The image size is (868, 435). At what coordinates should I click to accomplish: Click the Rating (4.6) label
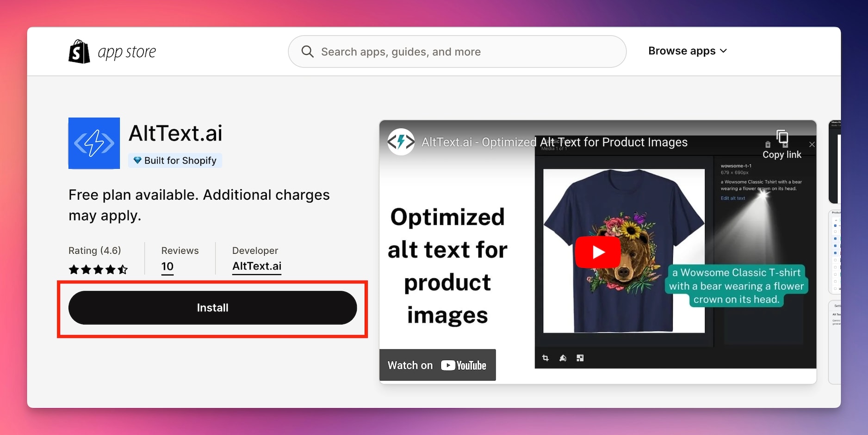(x=95, y=251)
